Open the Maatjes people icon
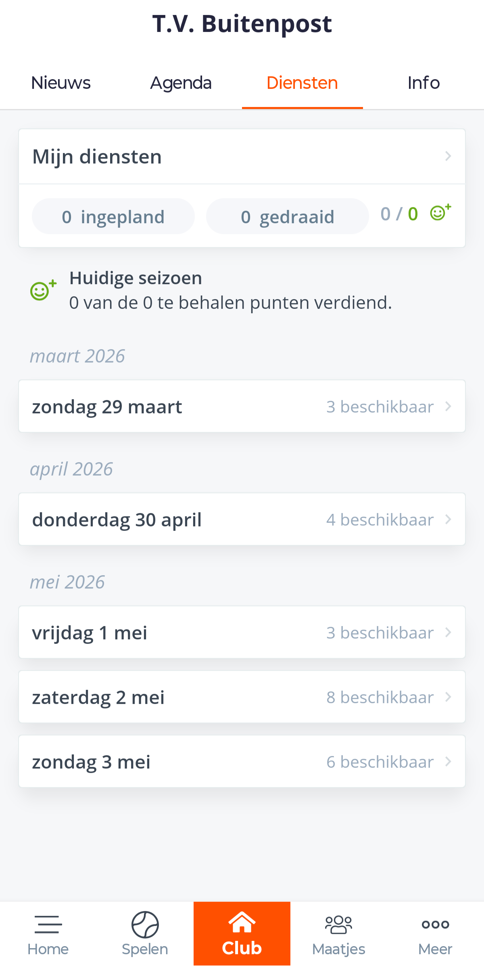 coord(338,925)
